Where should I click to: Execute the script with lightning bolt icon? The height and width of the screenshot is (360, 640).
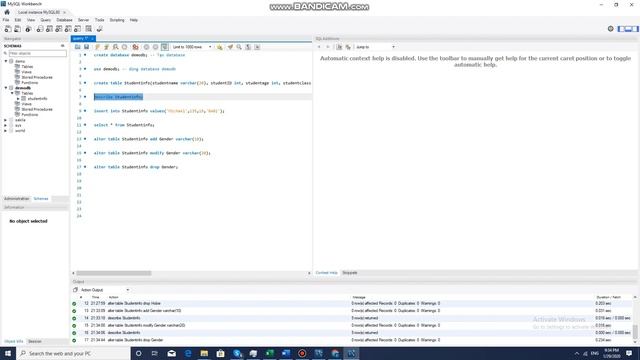click(97, 47)
